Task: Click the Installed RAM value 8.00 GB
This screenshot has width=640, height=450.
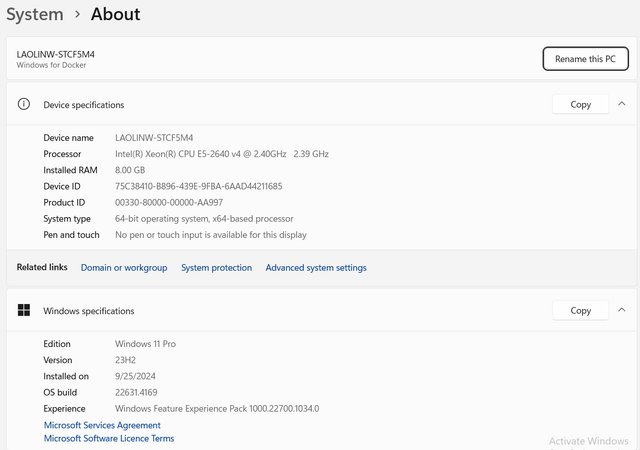Action: tap(130, 170)
